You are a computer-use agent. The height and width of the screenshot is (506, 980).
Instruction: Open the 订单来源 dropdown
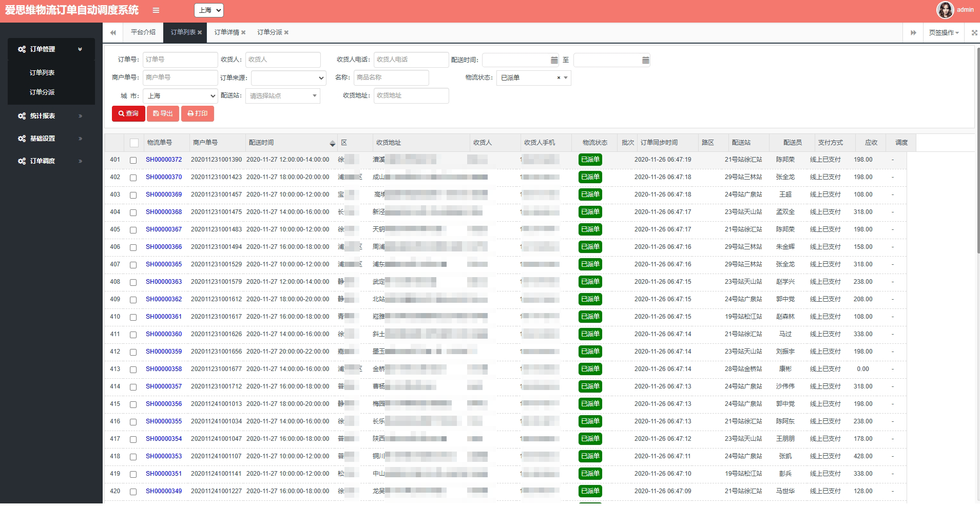[289, 78]
